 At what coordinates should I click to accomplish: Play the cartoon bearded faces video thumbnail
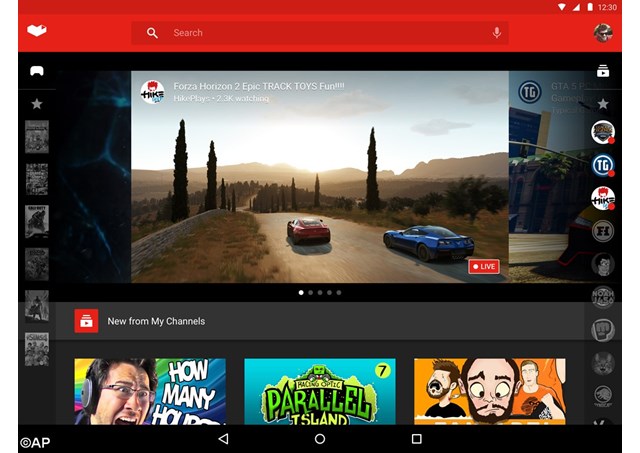490,391
